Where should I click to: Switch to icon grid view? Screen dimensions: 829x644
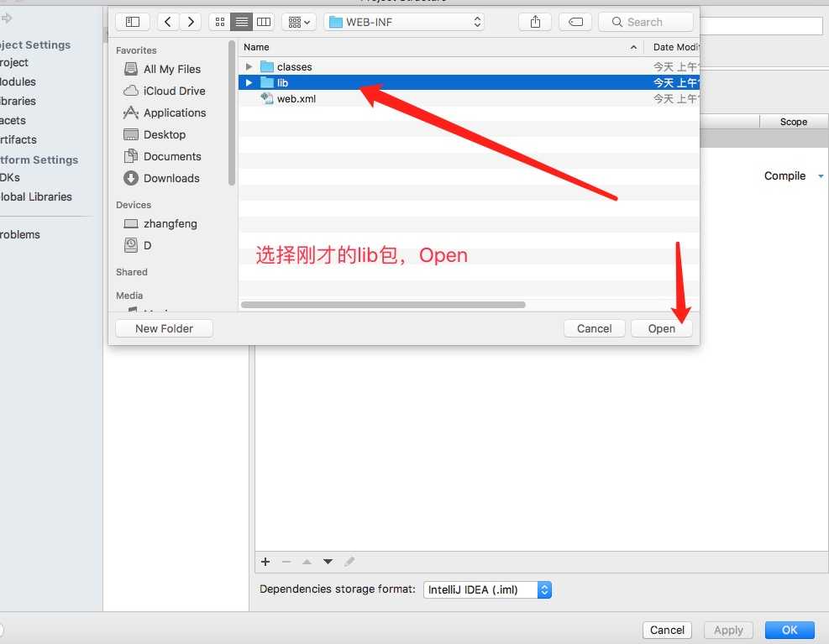tap(220, 22)
